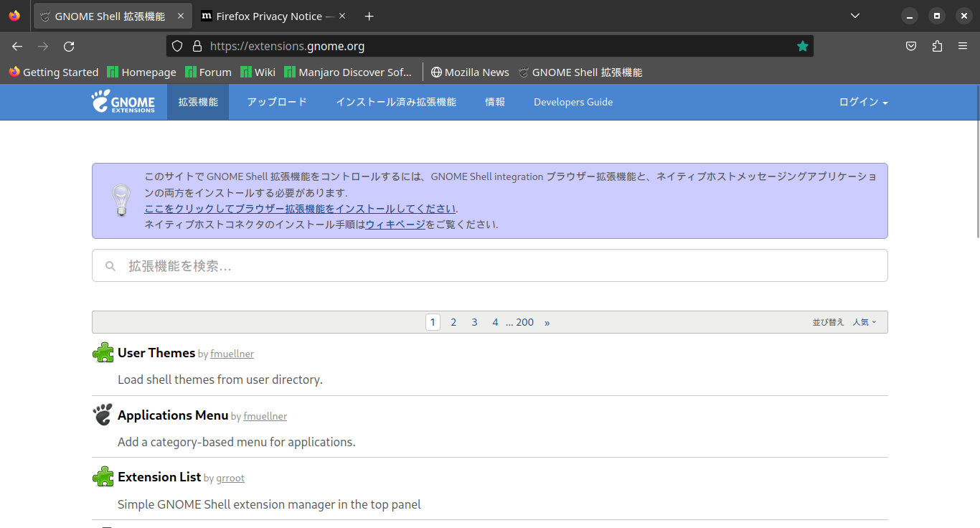Open the Extension List extension title
This screenshot has width=980, height=528.
[x=159, y=476]
